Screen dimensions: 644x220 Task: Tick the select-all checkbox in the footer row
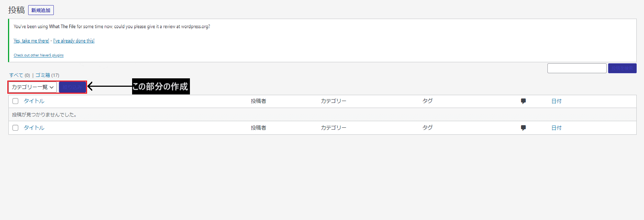tap(15, 128)
